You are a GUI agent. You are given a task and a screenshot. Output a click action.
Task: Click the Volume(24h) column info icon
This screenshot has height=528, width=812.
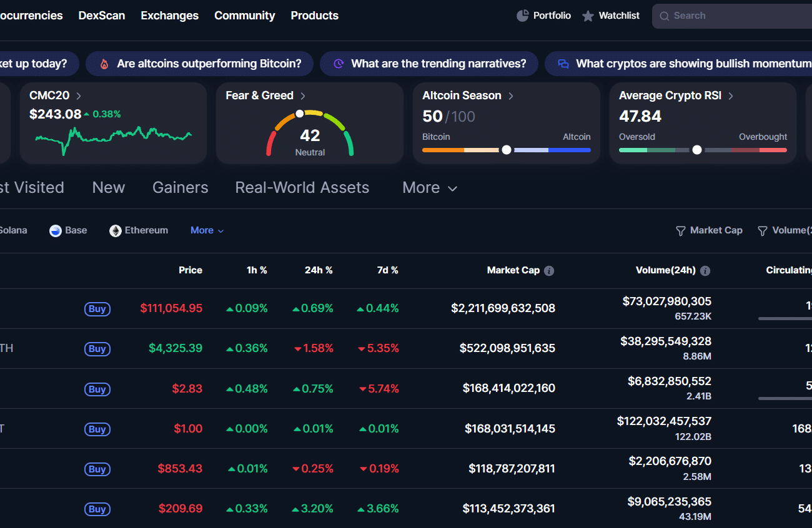coord(705,271)
